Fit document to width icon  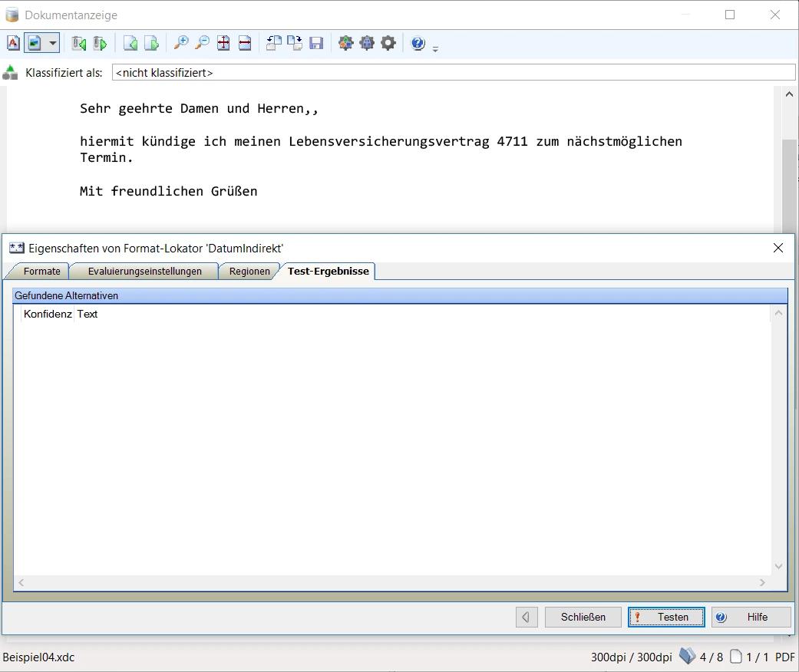pos(245,43)
